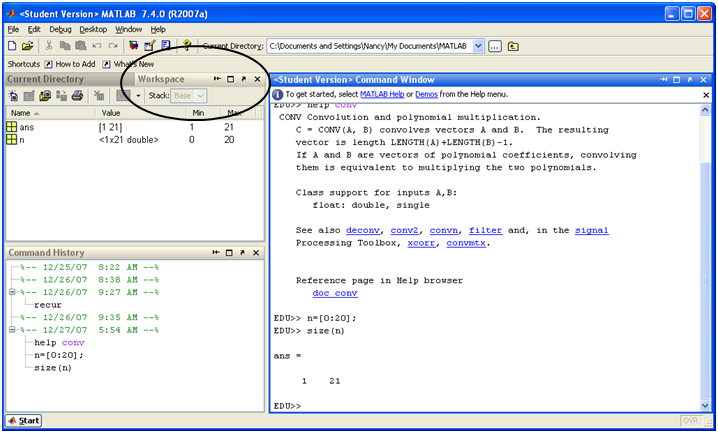
Task: Open the Current Directory path dropdown
Action: point(478,46)
